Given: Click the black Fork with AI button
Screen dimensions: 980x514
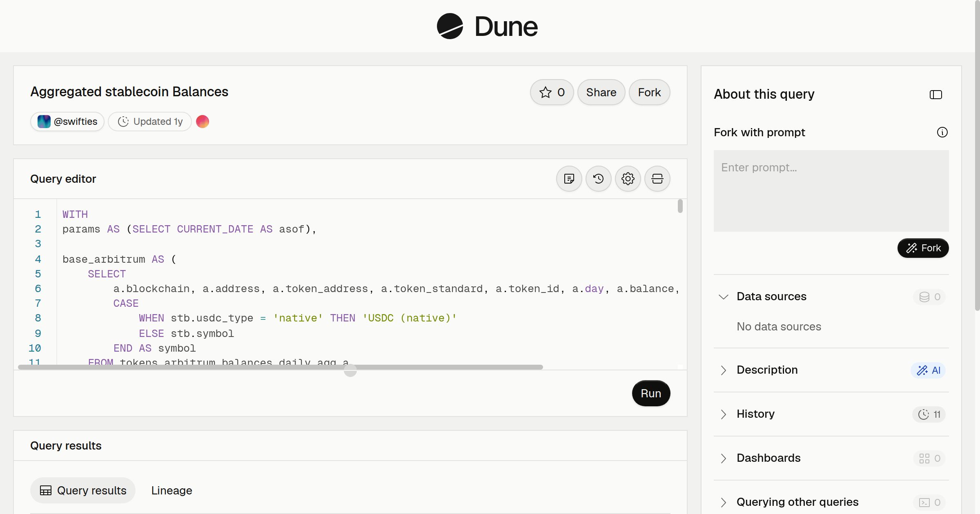Looking at the screenshot, I should pyautogui.click(x=923, y=248).
